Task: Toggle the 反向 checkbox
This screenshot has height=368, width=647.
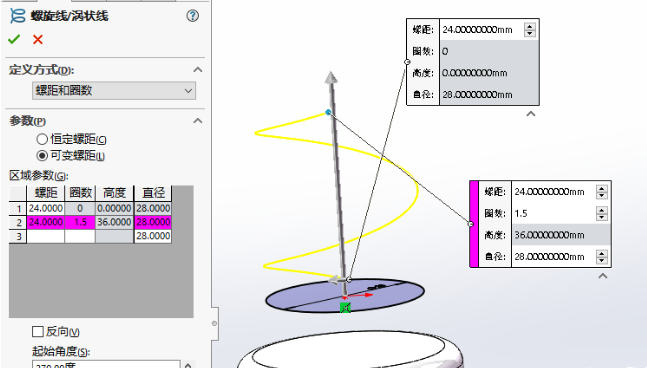Action: coord(38,331)
